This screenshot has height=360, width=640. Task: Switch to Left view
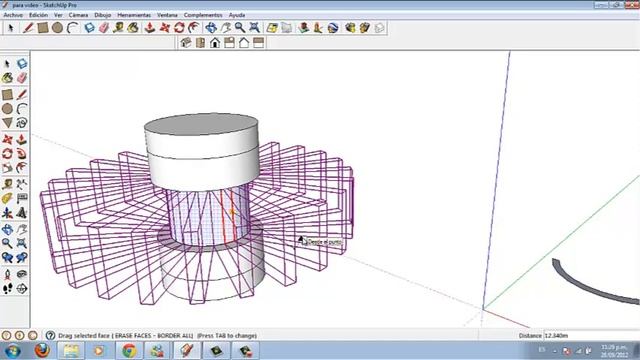[258, 42]
